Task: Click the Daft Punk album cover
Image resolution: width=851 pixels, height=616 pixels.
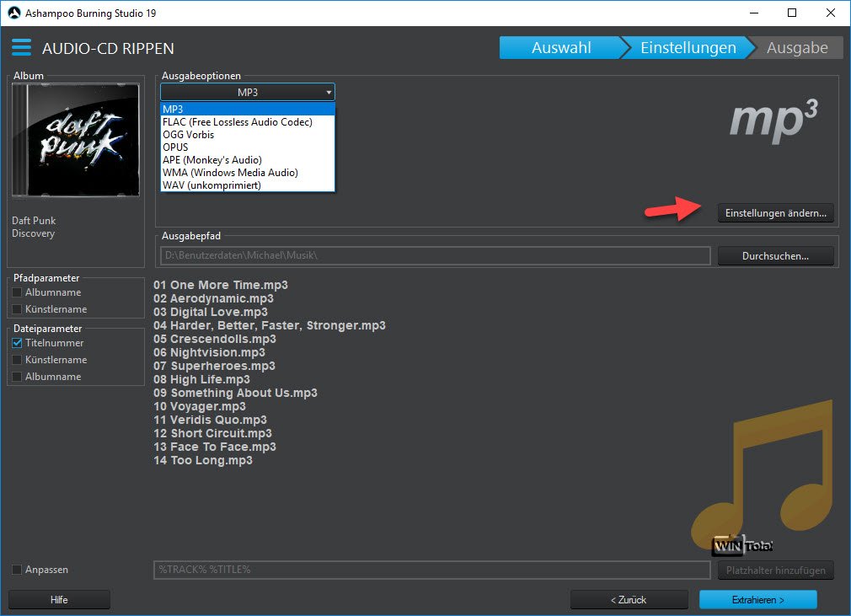Action: pyautogui.click(x=76, y=140)
